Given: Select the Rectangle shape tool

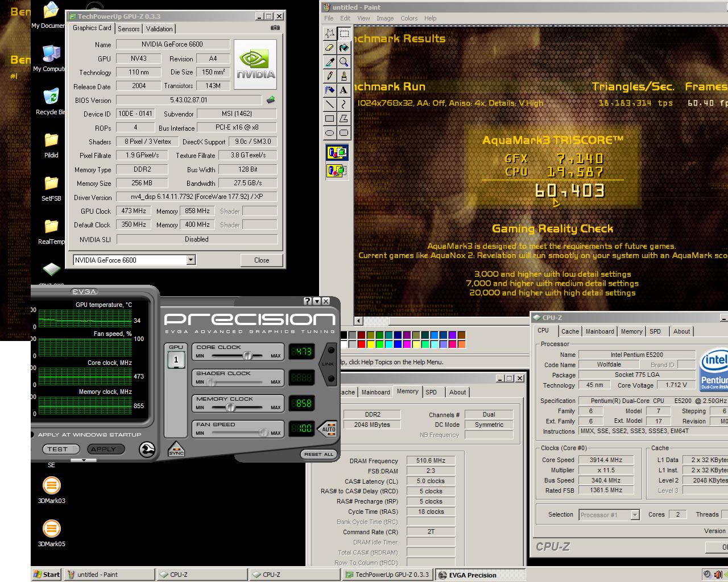Looking at the screenshot, I should (330, 119).
